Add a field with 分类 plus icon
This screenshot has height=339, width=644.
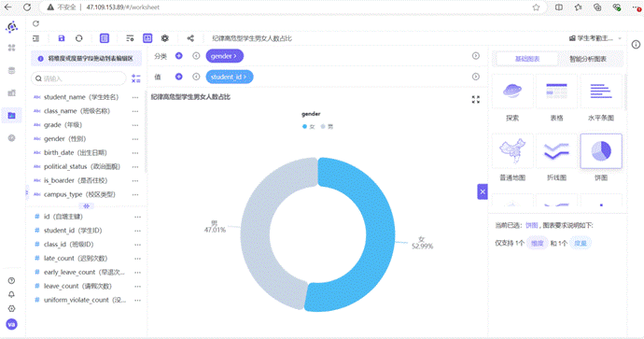[178, 56]
